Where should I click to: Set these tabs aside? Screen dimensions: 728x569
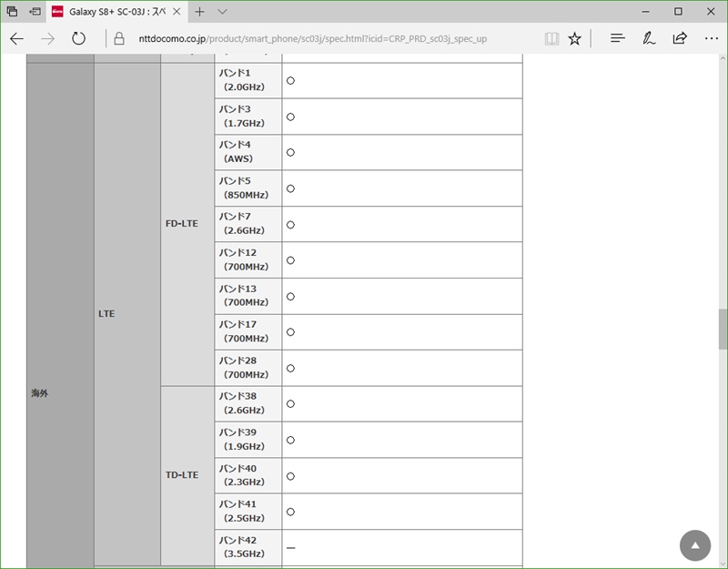(x=35, y=12)
